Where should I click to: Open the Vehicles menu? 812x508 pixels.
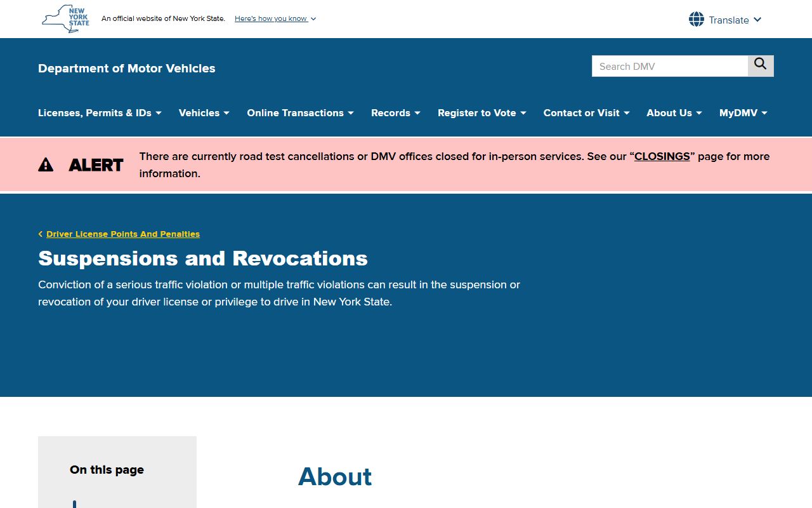[x=204, y=113]
